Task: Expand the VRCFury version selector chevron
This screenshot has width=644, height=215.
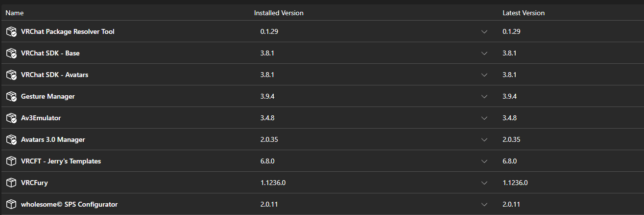Action: coord(484,183)
